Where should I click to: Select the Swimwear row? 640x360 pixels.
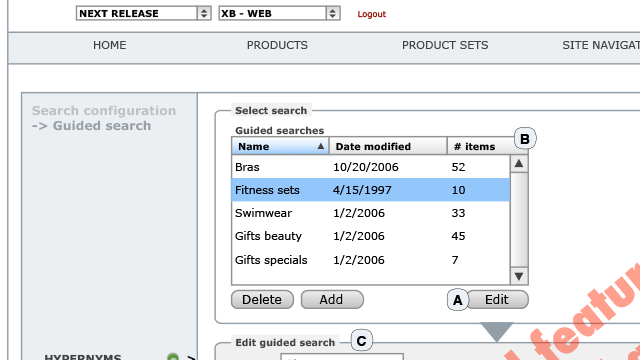(371, 213)
